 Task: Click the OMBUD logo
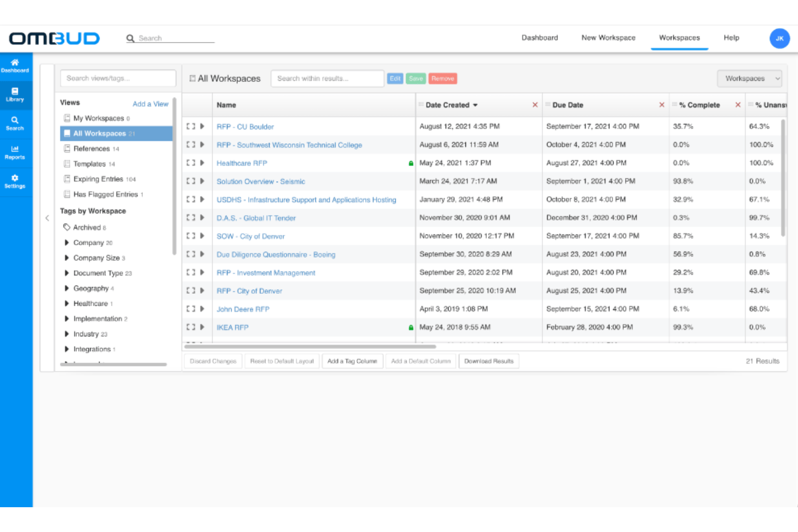pyautogui.click(x=54, y=38)
